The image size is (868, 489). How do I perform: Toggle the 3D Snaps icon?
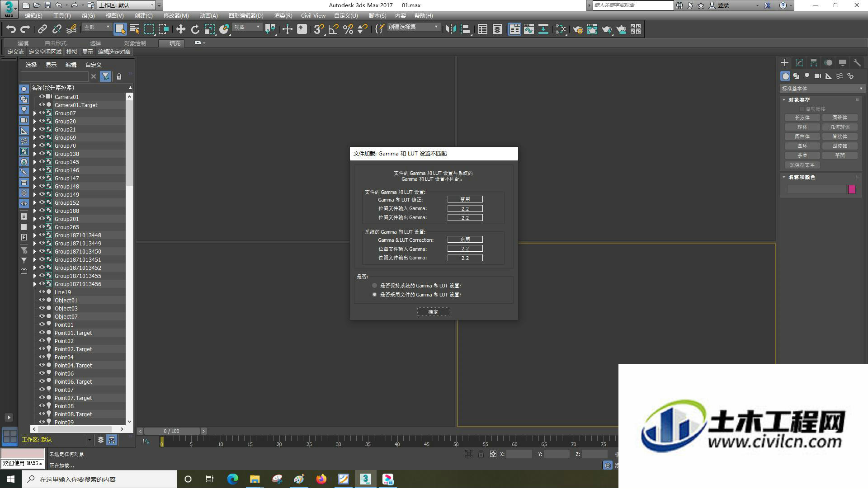tap(318, 29)
